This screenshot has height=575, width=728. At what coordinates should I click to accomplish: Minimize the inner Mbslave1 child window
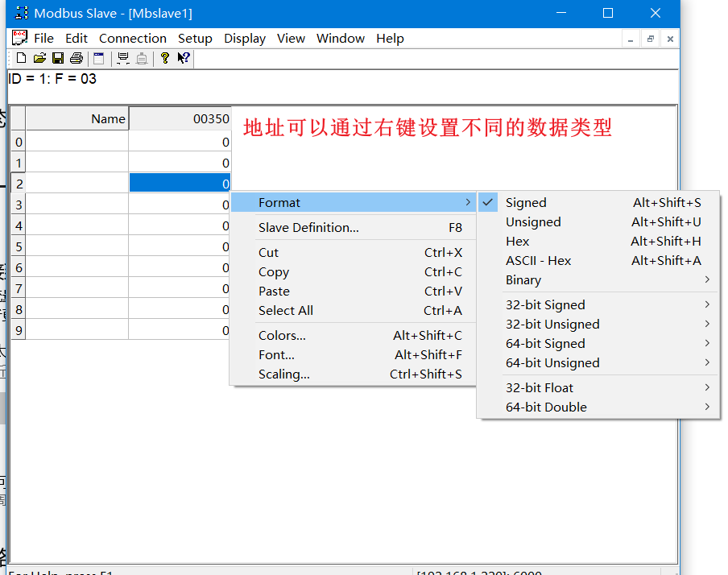pyautogui.click(x=631, y=39)
